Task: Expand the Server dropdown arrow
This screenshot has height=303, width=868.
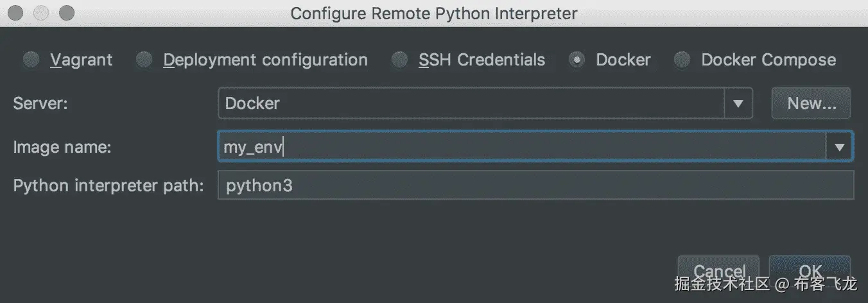Action: point(738,103)
